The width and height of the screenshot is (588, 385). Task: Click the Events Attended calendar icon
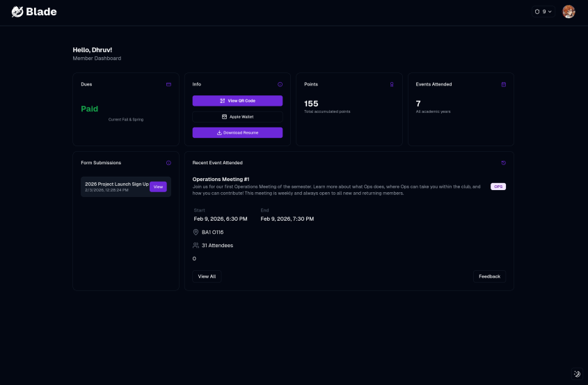click(x=504, y=84)
